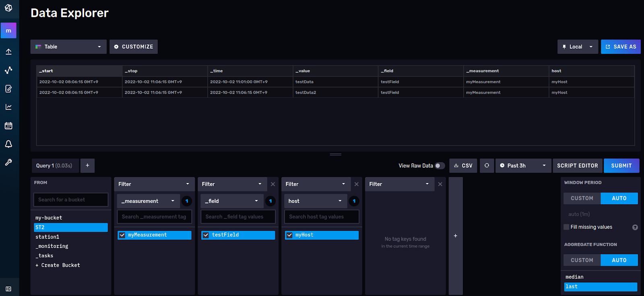Add a new query tab with plus
The height and width of the screenshot is (296, 644).
click(x=87, y=166)
